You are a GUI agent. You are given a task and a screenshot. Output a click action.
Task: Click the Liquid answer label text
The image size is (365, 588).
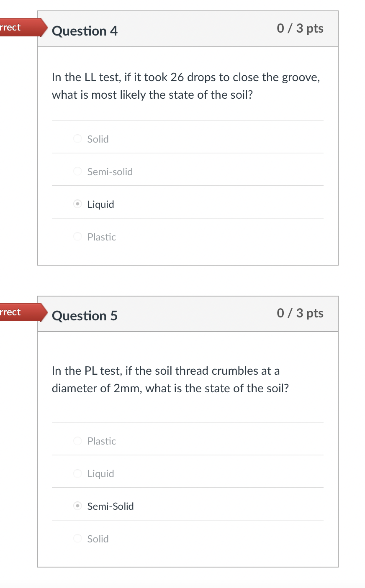[x=100, y=204]
